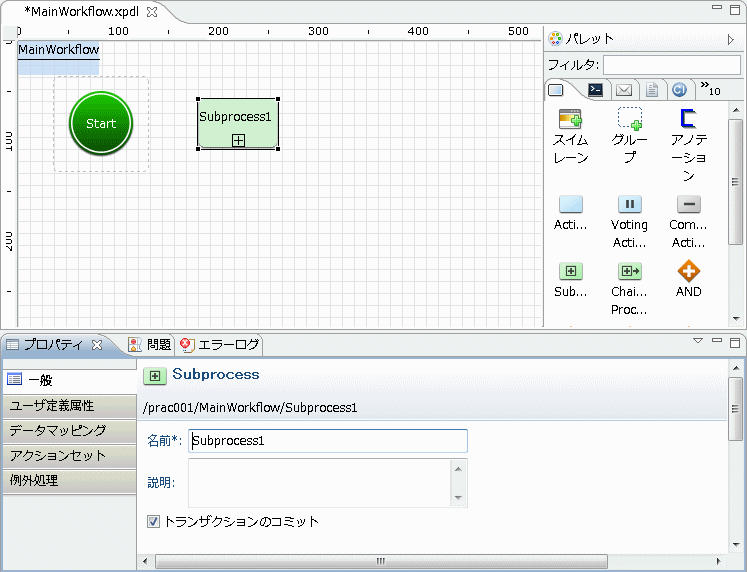
Task: Switch to the 問題 problems tab
Action: click(x=150, y=344)
